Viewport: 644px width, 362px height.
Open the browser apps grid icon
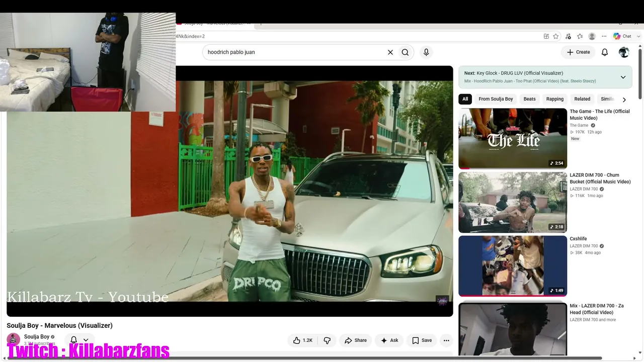tap(546, 36)
